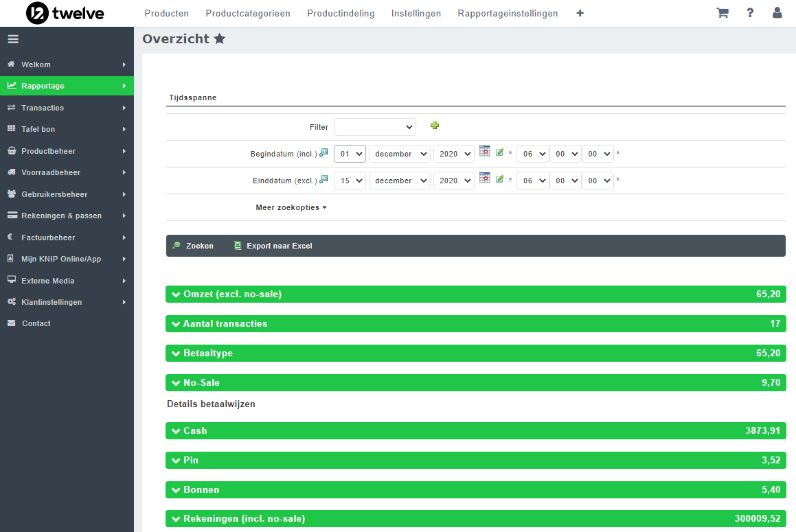
Task: Add a filter with green plus
Action: 434,126
